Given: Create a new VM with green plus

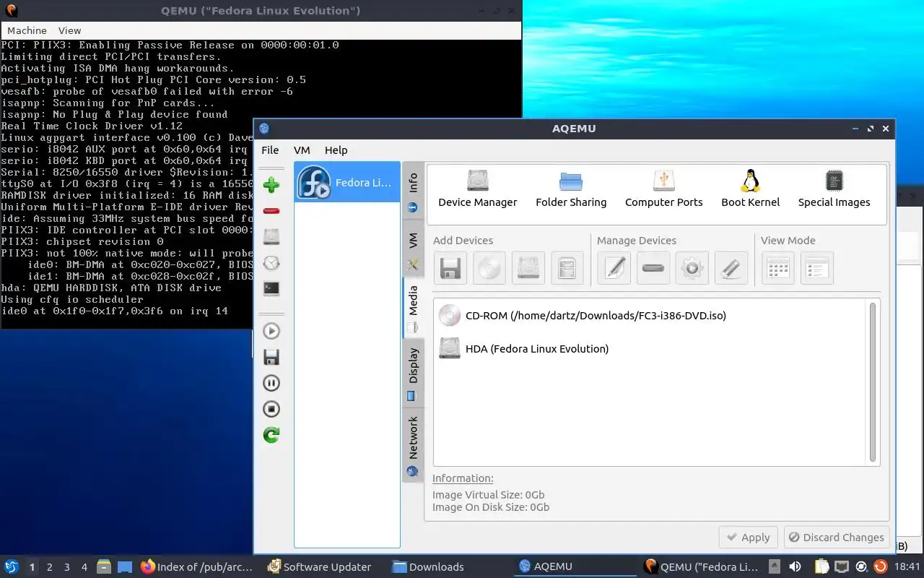Looking at the screenshot, I should (271, 185).
